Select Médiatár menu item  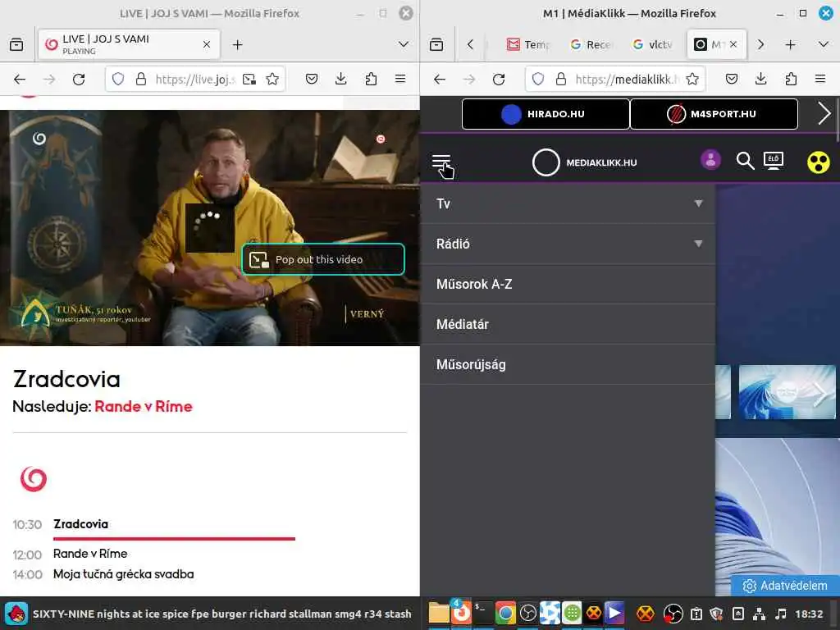(x=568, y=324)
